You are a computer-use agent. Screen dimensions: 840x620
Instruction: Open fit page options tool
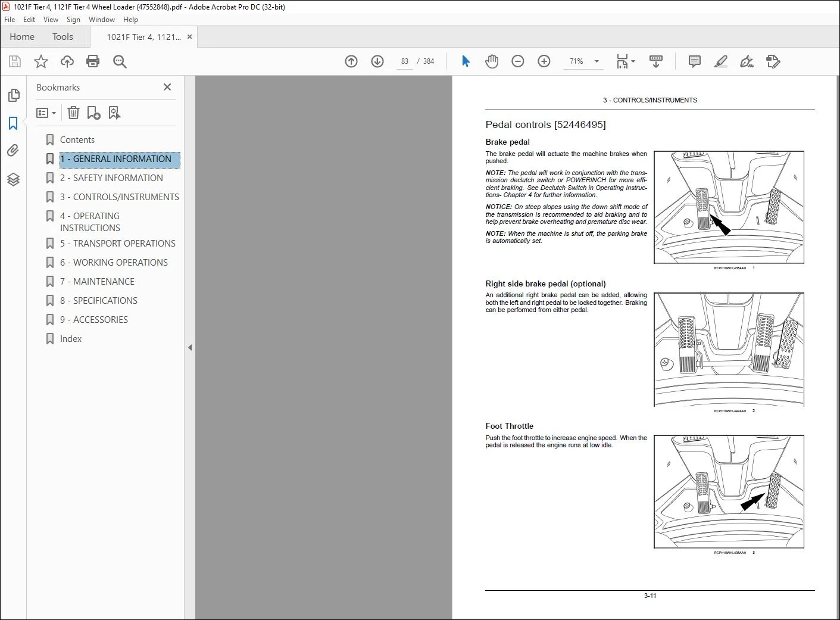pyautogui.click(x=625, y=61)
